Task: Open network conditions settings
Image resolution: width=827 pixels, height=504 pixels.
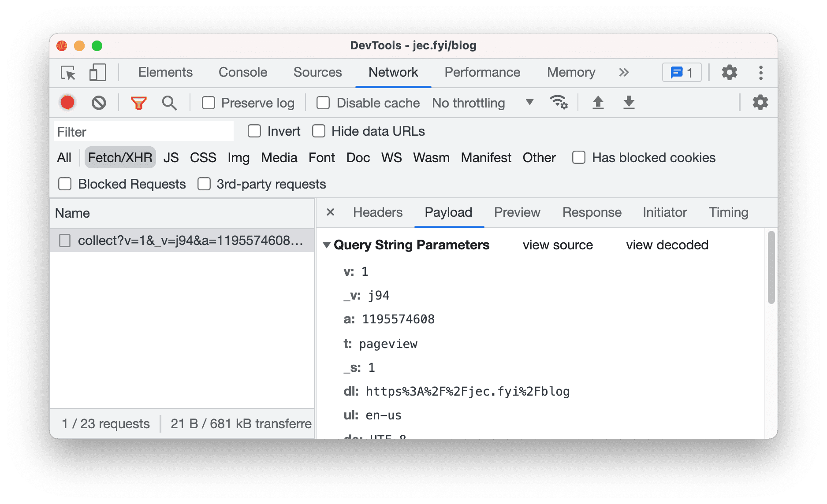Action: tap(559, 102)
